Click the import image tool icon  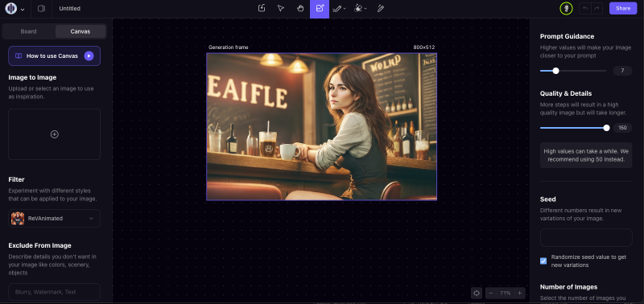[262, 9]
